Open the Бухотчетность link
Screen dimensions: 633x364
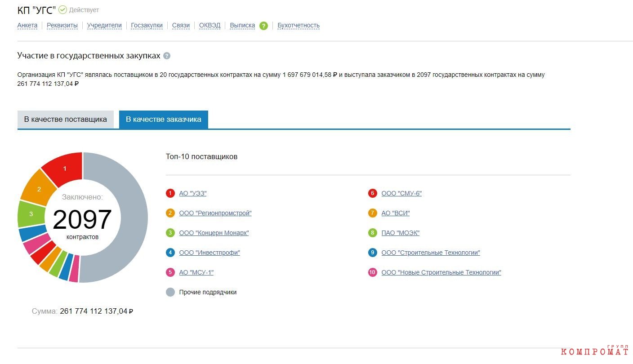point(299,26)
